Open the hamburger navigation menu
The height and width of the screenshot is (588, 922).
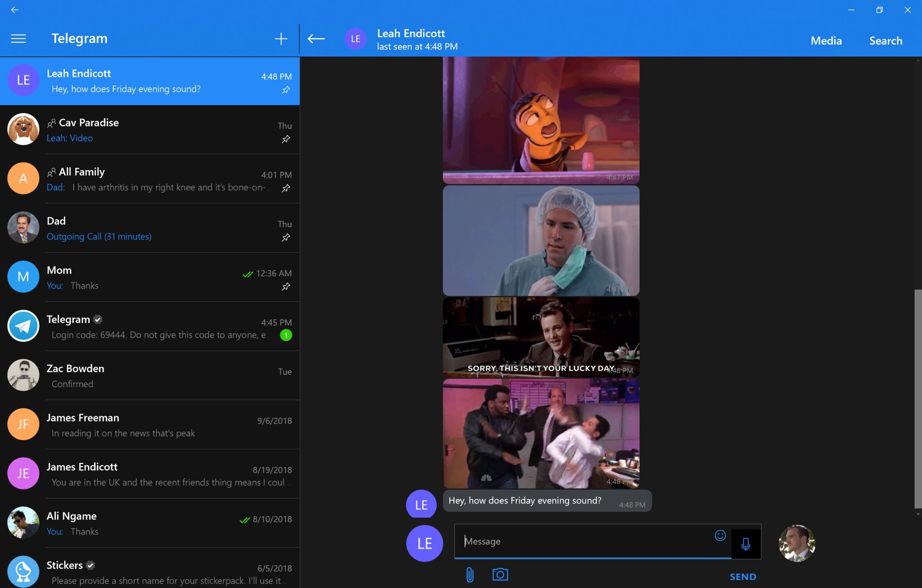18,39
